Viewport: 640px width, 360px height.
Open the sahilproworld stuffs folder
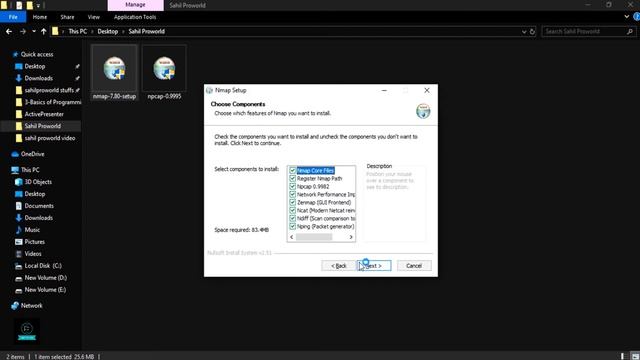click(49, 90)
